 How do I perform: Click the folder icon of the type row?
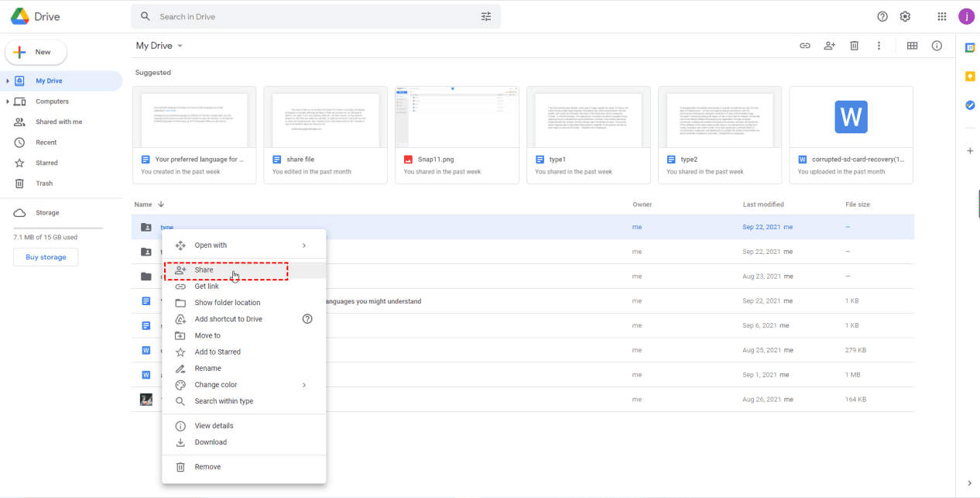click(x=146, y=227)
